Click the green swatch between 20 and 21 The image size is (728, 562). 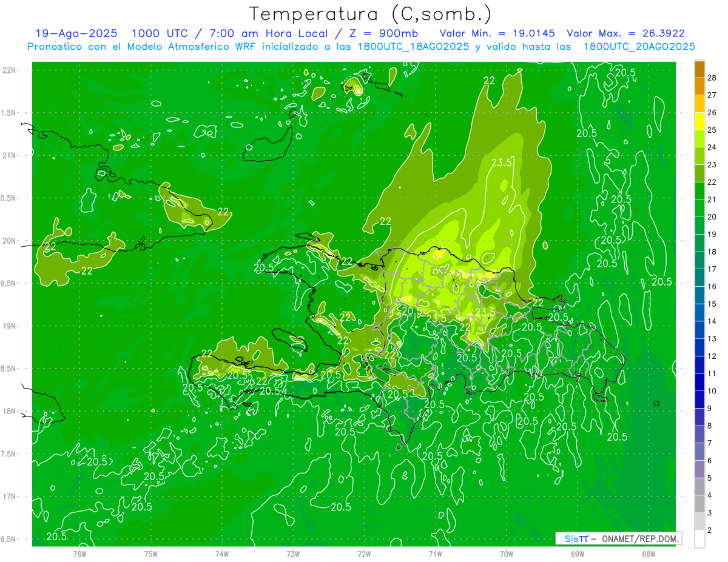pyautogui.click(x=699, y=208)
